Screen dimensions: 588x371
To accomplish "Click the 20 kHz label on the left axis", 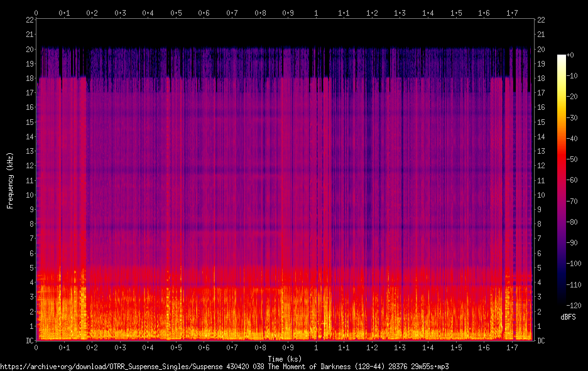I will [30, 49].
